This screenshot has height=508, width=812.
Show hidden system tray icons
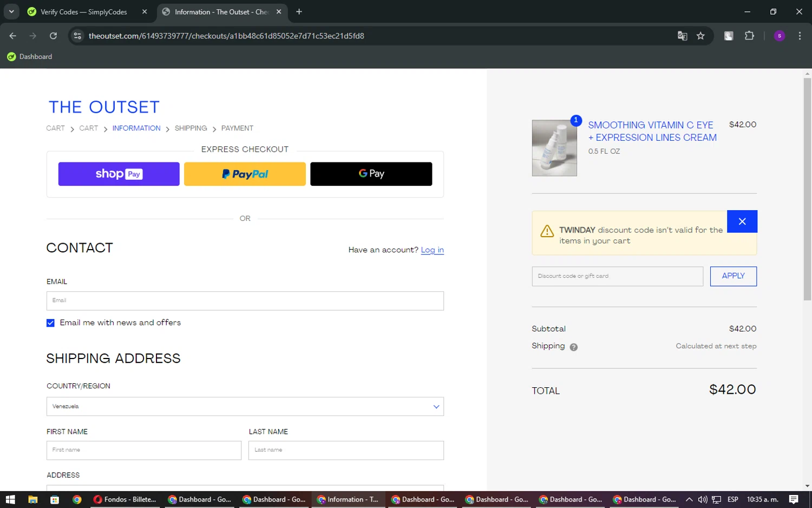tap(689, 499)
